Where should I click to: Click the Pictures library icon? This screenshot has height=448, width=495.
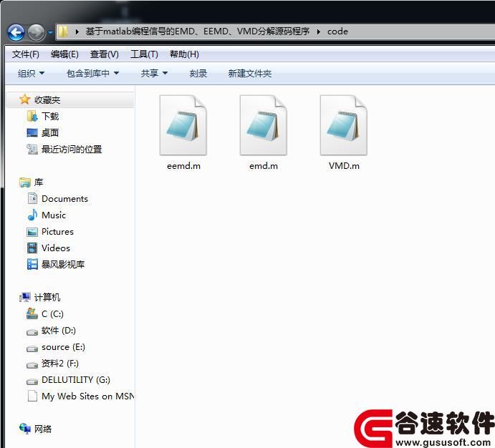[x=32, y=232]
